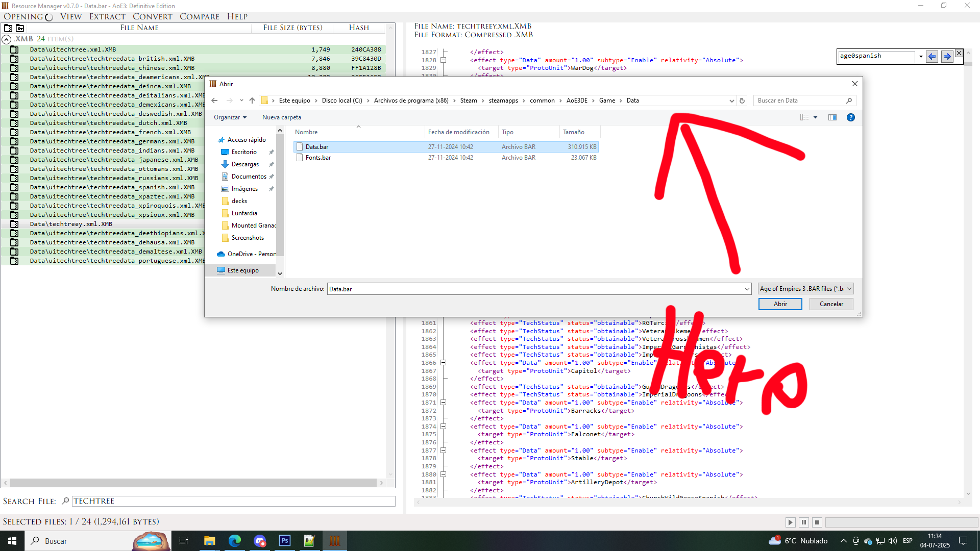Unpin Descargas from quick access
Image resolution: width=980 pixels, height=551 pixels.
(x=271, y=164)
